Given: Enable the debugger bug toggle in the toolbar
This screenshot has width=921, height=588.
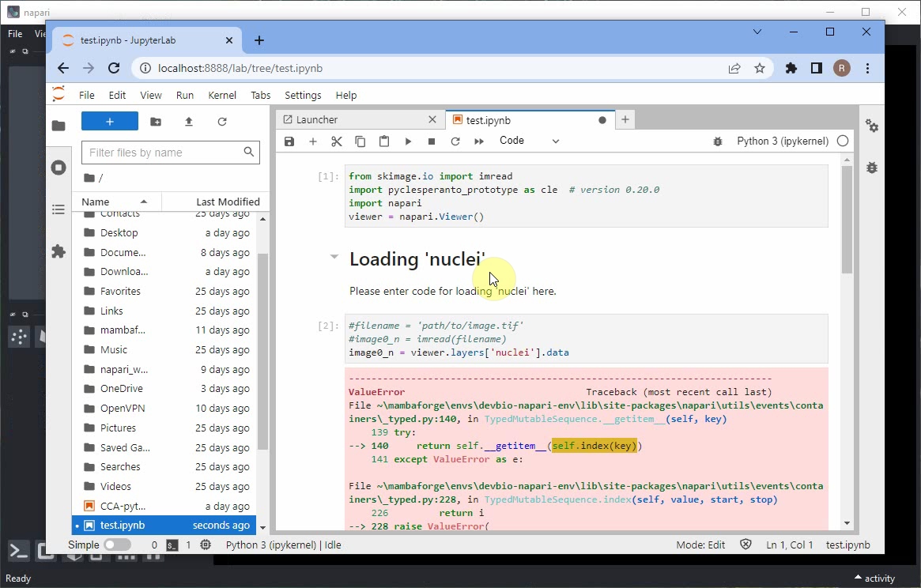Looking at the screenshot, I should [x=718, y=141].
